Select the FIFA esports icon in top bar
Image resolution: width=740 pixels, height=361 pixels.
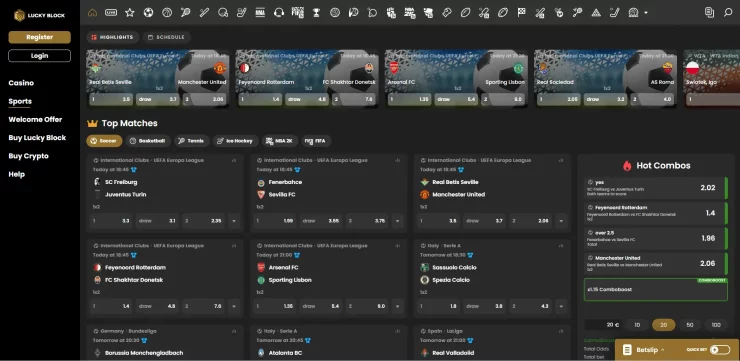coord(297,12)
